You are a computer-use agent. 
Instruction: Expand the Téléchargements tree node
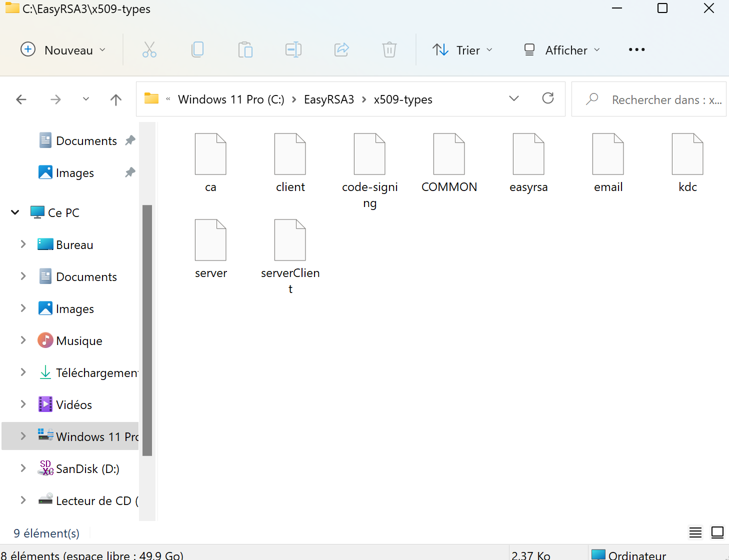click(x=23, y=372)
